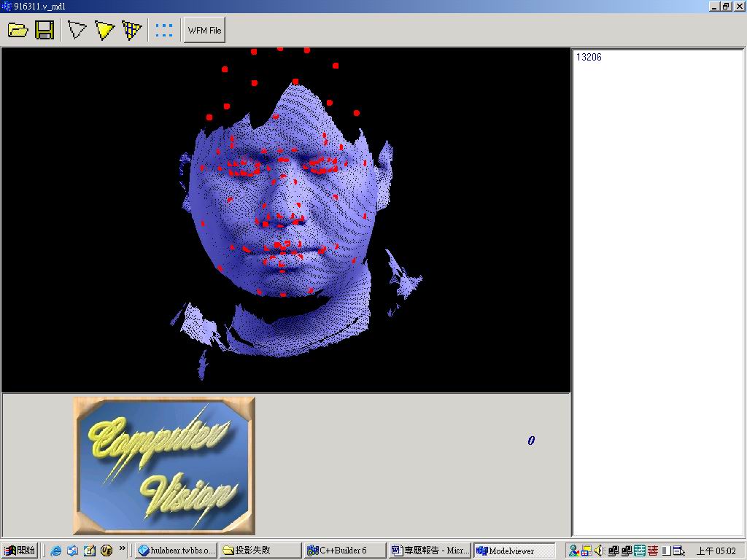Click inside the white text panel showing 13206
Screen dimensions: 747x560
pos(658,292)
